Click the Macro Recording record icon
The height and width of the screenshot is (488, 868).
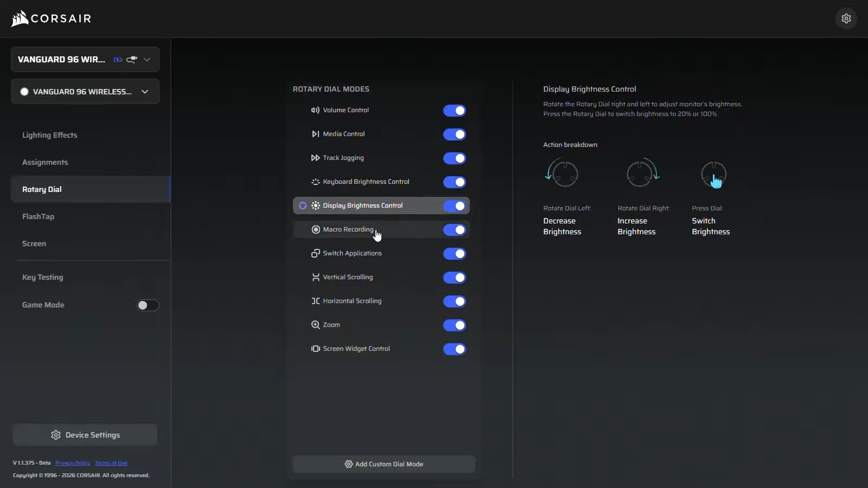point(316,229)
